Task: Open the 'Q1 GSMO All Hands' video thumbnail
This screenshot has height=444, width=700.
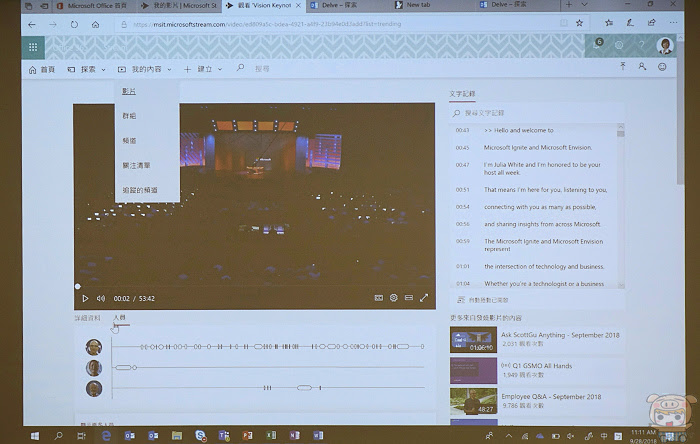Action: click(x=473, y=370)
